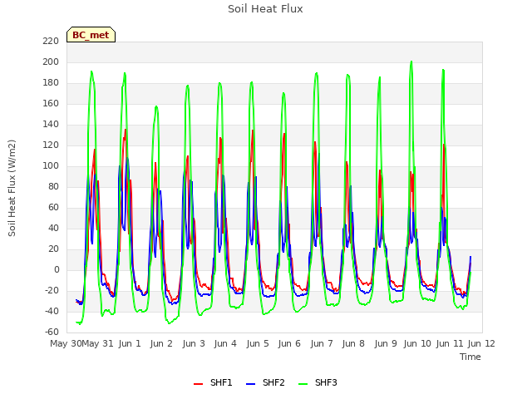Click the 200 y-axis tick label
Viewport: 532px width, 399px height.
click(x=51, y=62)
